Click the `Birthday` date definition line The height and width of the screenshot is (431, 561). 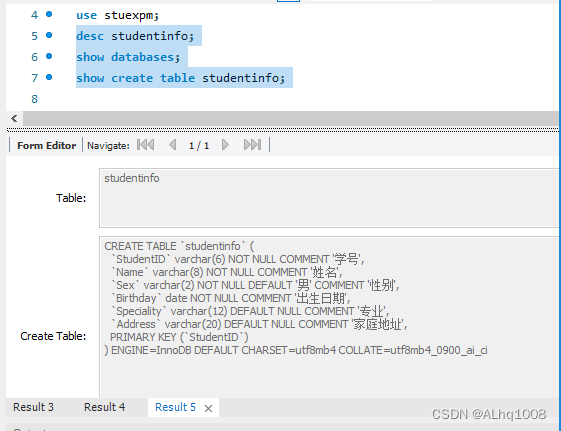[x=231, y=298]
